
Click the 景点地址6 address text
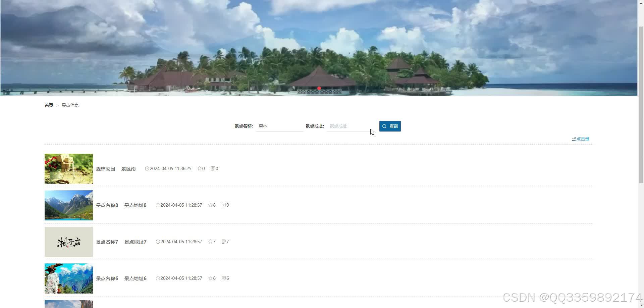point(136,278)
